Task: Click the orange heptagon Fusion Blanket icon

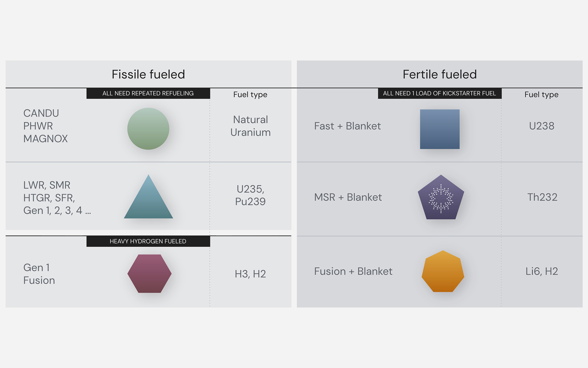Action: pyautogui.click(x=443, y=272)
